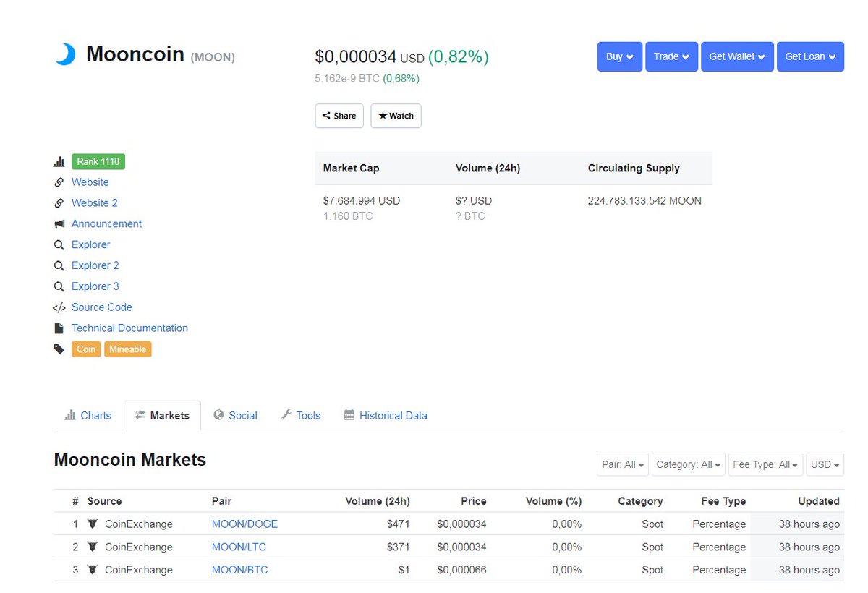Click the $0,000066 price cell

[x=462, y=570]
